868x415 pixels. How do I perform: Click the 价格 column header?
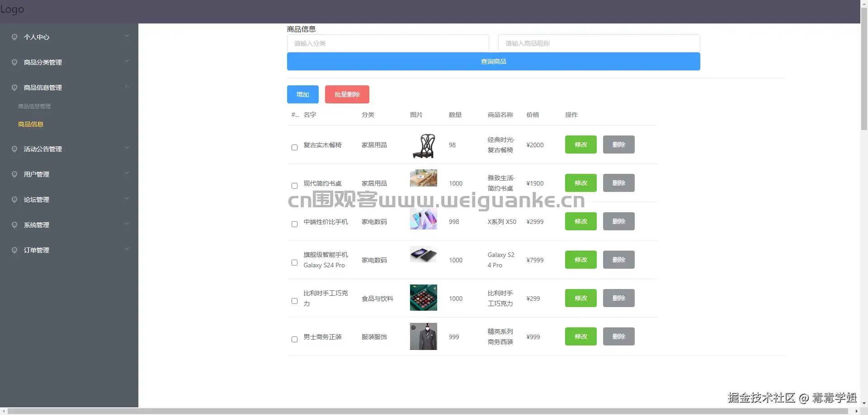coord(533,115)
